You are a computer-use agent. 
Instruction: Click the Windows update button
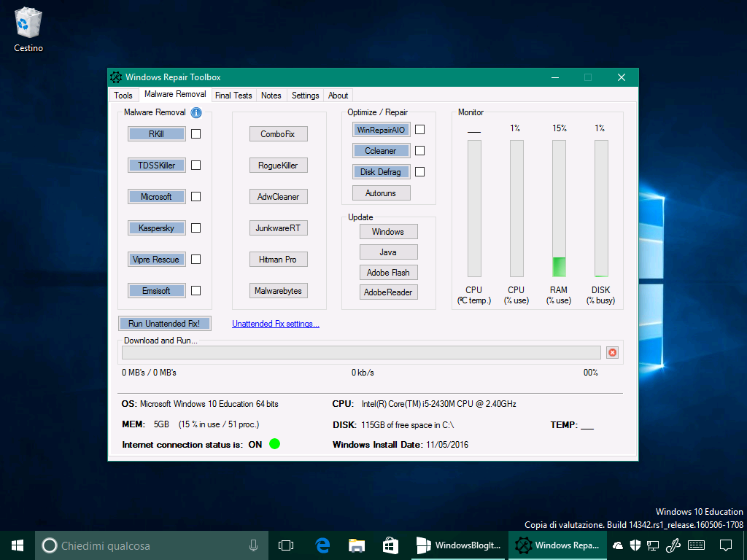388,232
